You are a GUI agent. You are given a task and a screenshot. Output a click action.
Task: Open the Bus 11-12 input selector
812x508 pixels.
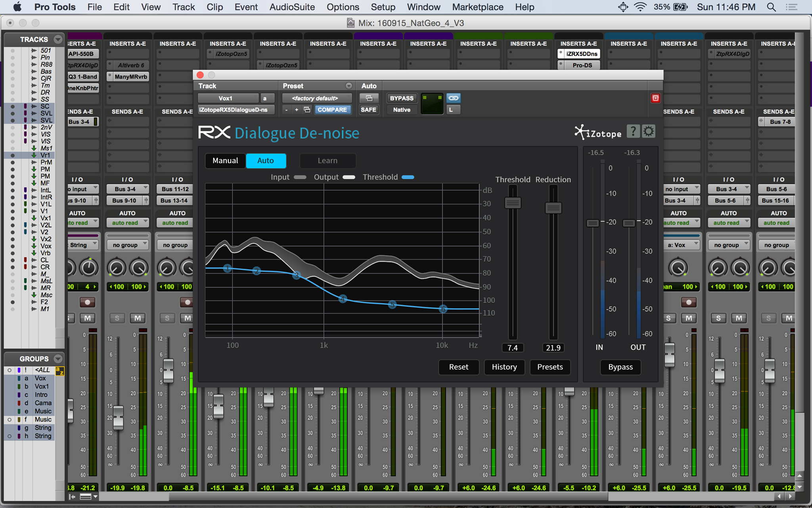[x=174, y=189]
